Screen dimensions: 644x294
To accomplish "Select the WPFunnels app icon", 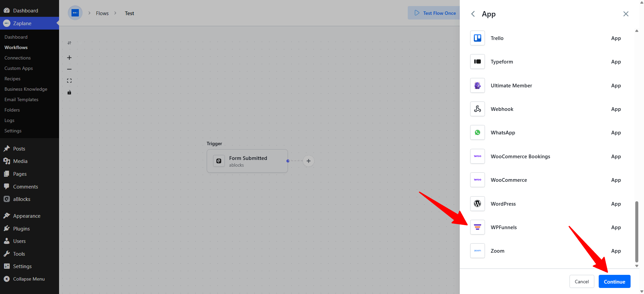I will [x=477, y=227].
